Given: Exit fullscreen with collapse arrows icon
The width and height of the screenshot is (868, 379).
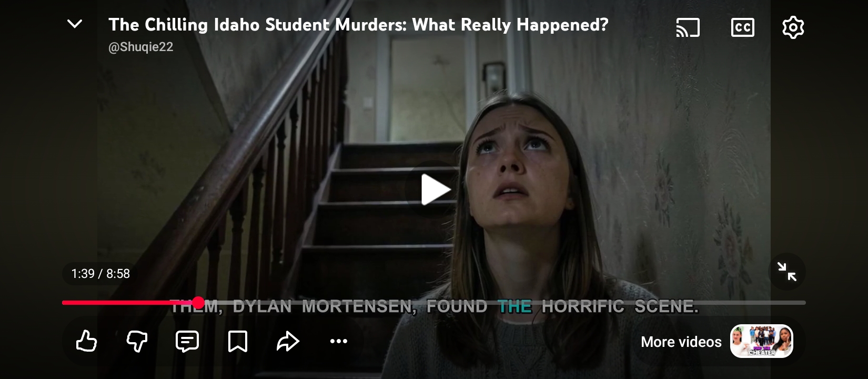Looking at the screenshot, I should click(786, 272).
